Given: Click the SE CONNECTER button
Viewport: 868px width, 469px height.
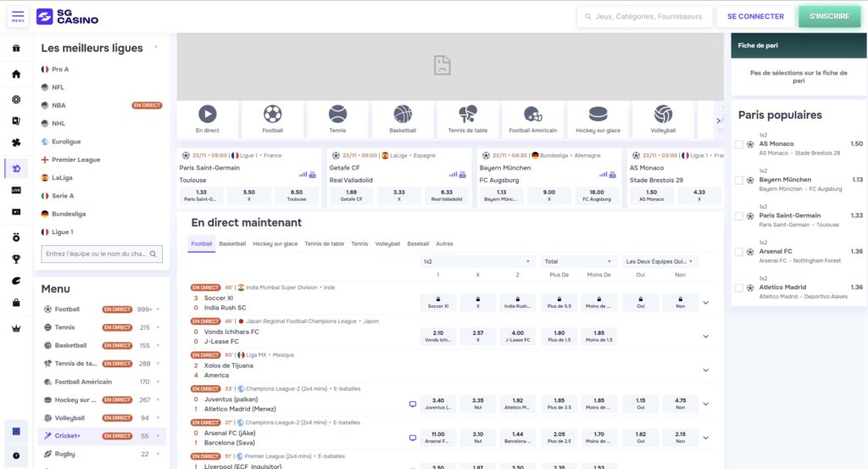Looking at the screenshot, I should [755, 17].
